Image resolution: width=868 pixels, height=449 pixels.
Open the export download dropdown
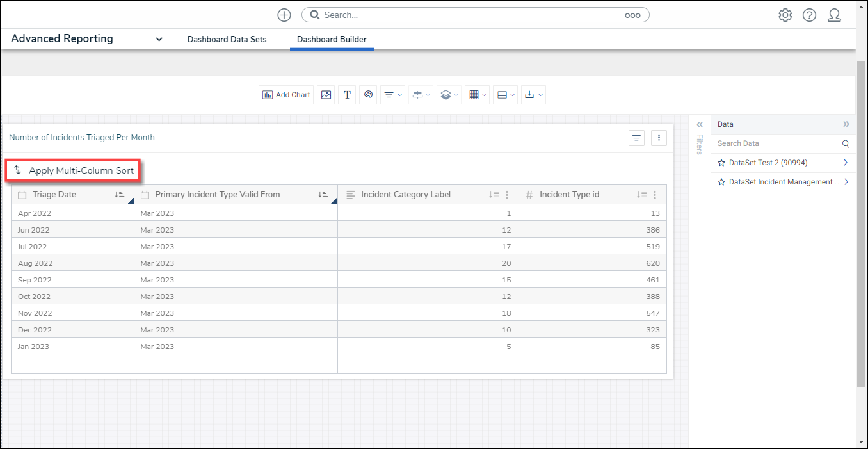[x=533, y=95]
